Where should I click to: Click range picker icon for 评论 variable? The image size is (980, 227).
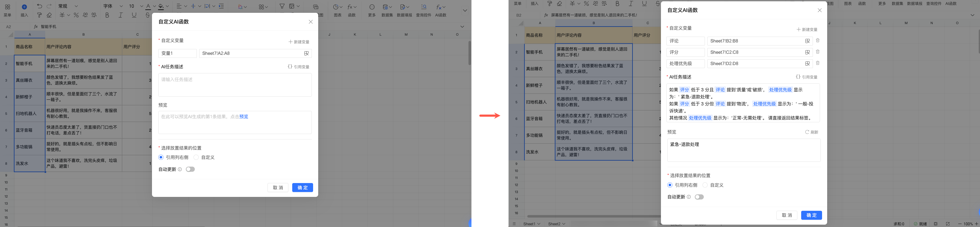(x=807, y=41)
